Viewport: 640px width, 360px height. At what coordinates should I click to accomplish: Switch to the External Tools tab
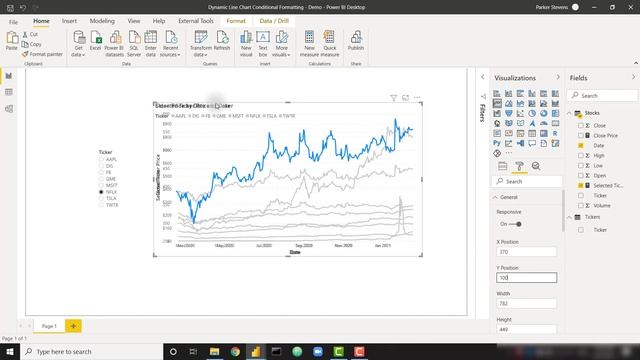(196, 21)
